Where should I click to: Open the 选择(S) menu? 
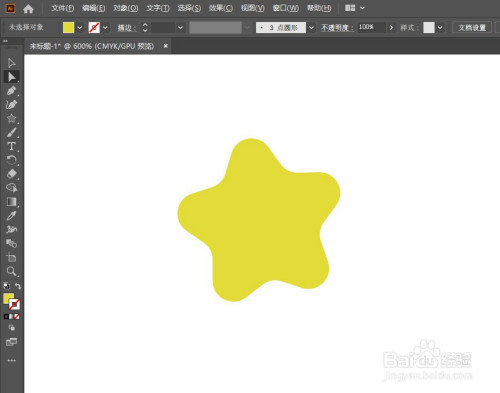189,8
